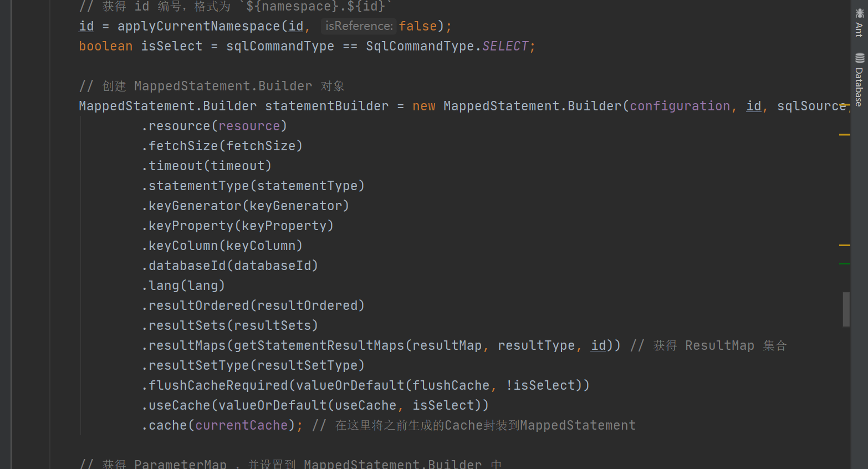
Task: Click the purple resource argument
Action: tap(249, 126)
